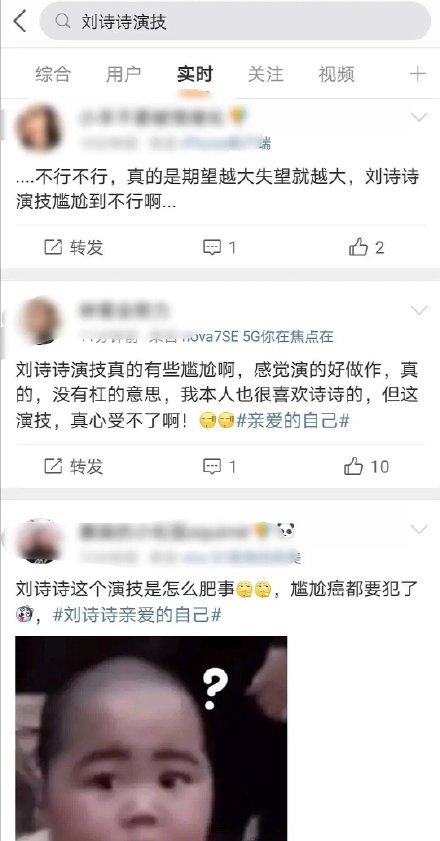Click the search field with 刘诗诗演技
Viewport: 440px width, 841px height.
(x=235, y=21)
